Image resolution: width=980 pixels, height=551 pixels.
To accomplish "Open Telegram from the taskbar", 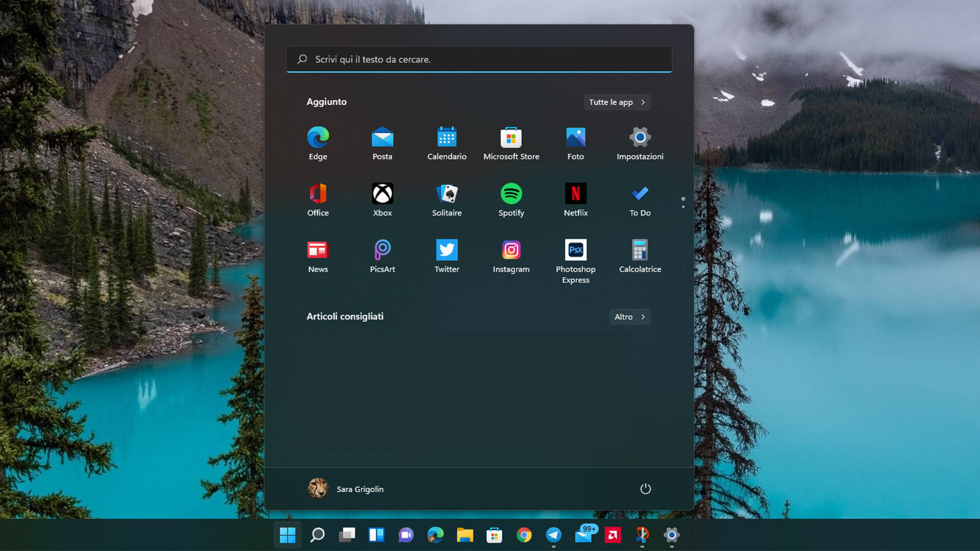I will (554, 536).
